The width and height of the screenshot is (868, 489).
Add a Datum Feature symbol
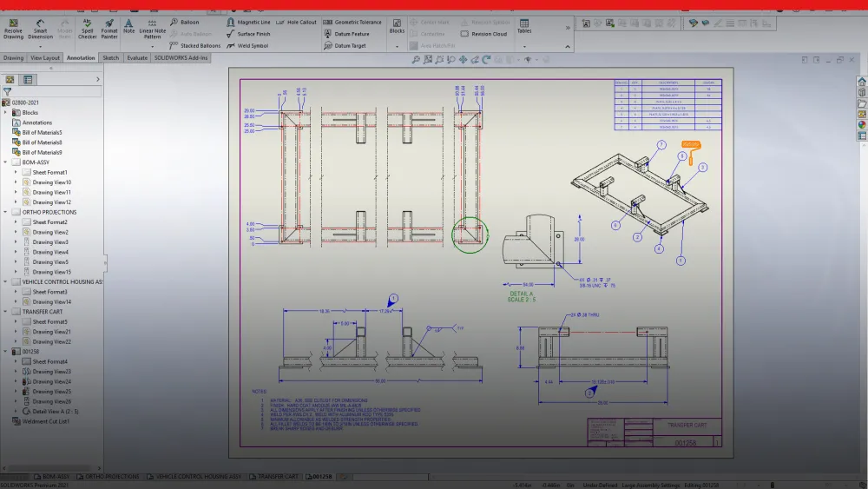tap(346, 34)
